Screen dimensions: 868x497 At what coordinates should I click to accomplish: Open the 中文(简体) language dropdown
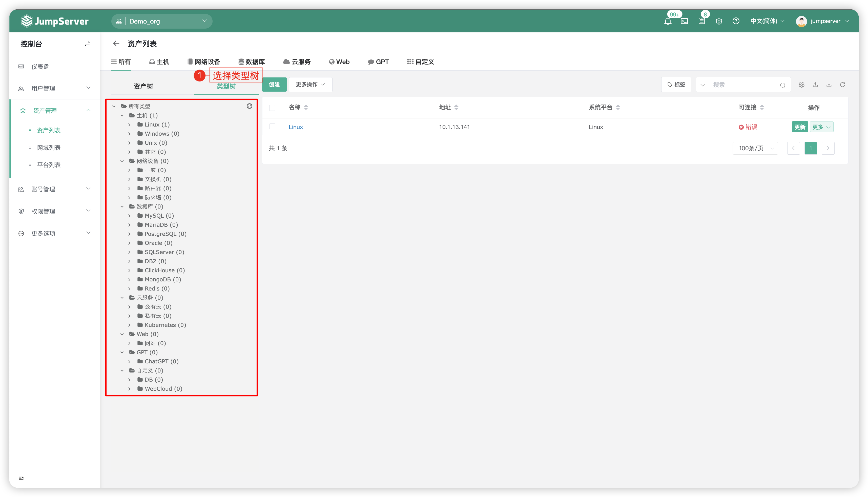tap(767, 21)
